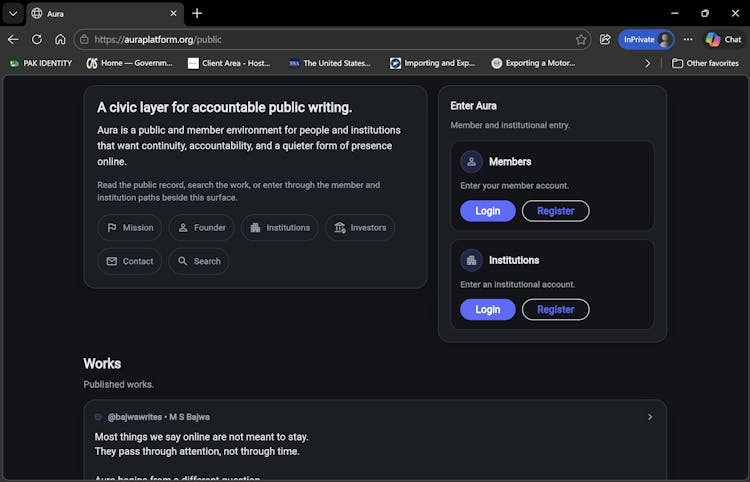Click Register under Institutions
Screen dimensions: 750x482
tap(555, 310)
